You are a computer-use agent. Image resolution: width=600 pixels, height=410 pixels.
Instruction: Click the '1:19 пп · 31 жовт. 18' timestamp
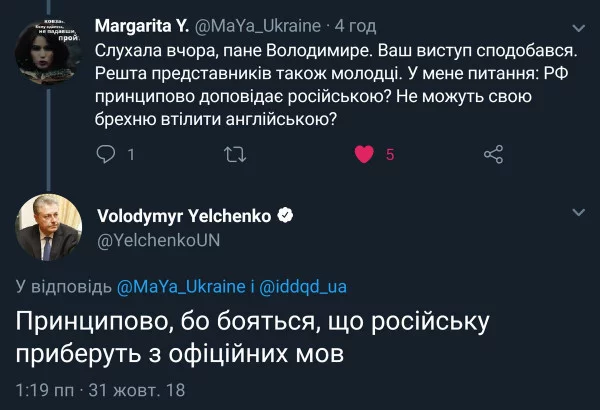101,387
